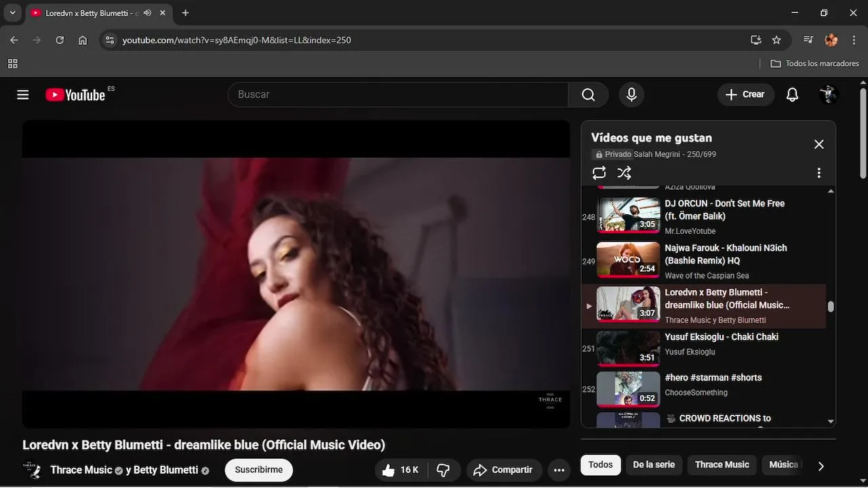868x488 pixels.
Task: Like the video with 16 K likes
Action: click(401, 470)
